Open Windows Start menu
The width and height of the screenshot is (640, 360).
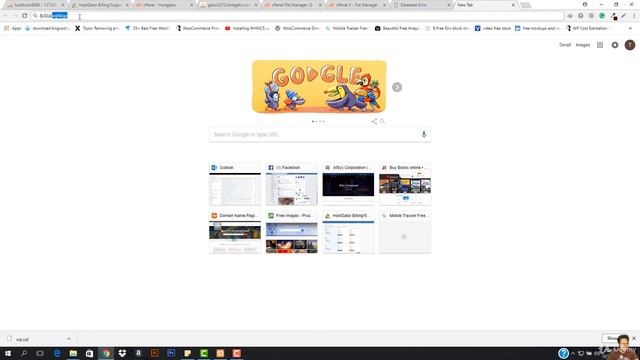[8, 353]
